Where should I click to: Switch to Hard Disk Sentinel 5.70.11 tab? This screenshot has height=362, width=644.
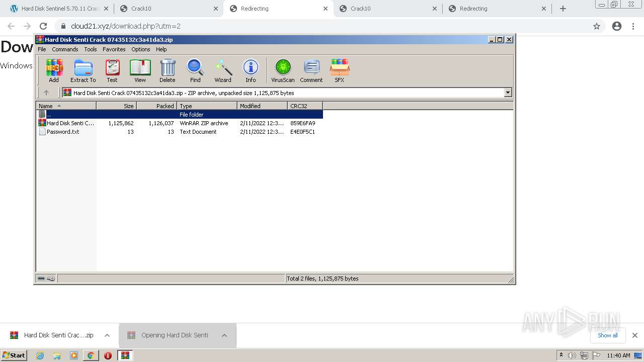pyautogui.click(x=59, y=9)
